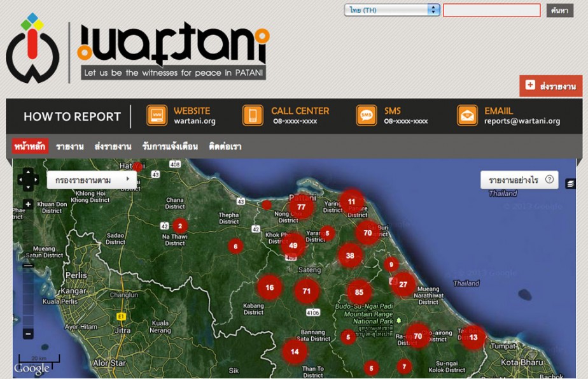Image resolution: width=588 pixels, height=379 pixels.
Task: Click the map zoom out minus button
Action: coord(28,333)
